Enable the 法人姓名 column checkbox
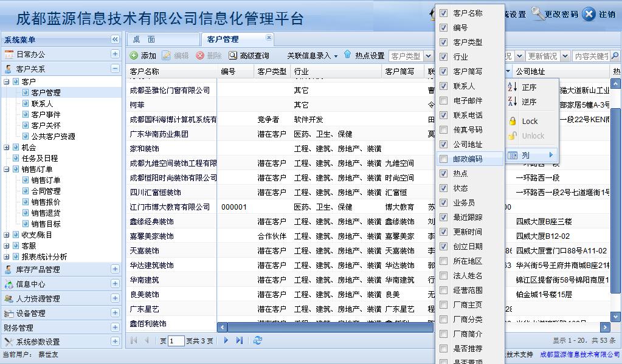622x364 pixels. point(443,275)
